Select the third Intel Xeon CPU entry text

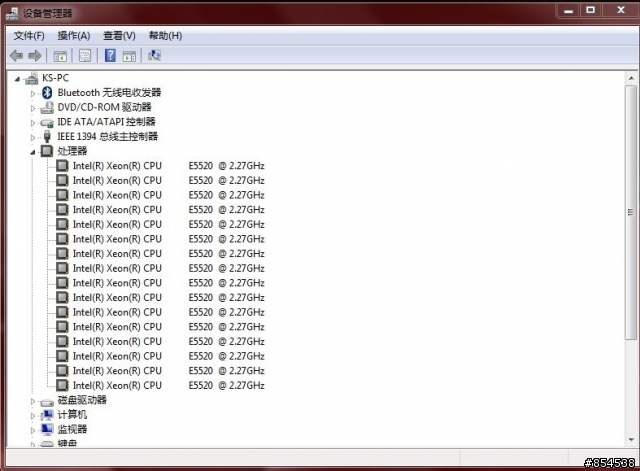169,195
